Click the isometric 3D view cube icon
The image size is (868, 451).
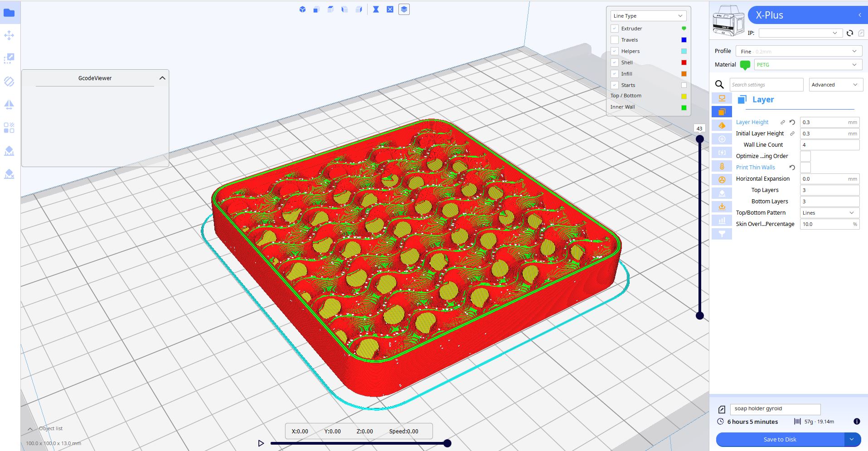302,10
